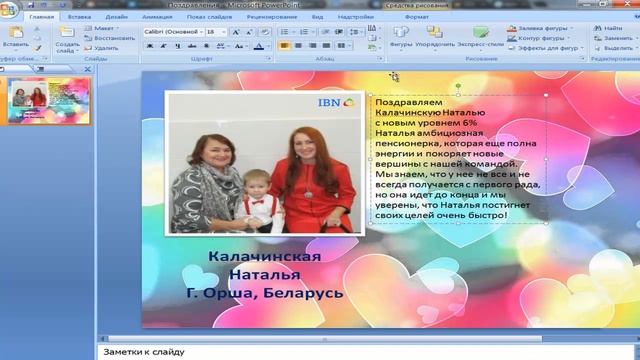Expand Заливка фигуры shape fill dropdown
Viewport: 640px width, 360px height.
pyautogui.click(x=572, y=28)
